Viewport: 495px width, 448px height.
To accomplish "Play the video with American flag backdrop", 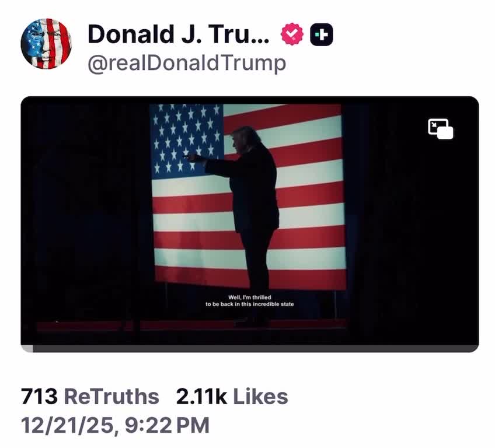I will (x=250, y=221).
